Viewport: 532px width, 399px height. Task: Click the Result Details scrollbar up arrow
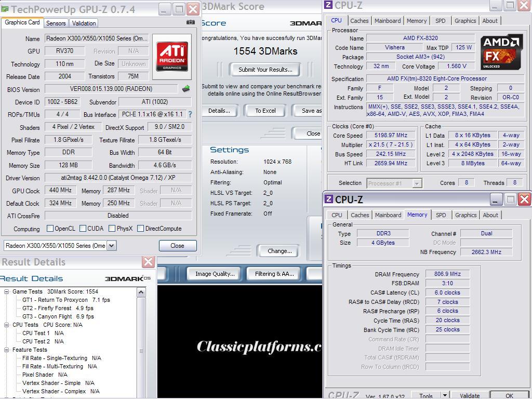click(x=141, y=292)
